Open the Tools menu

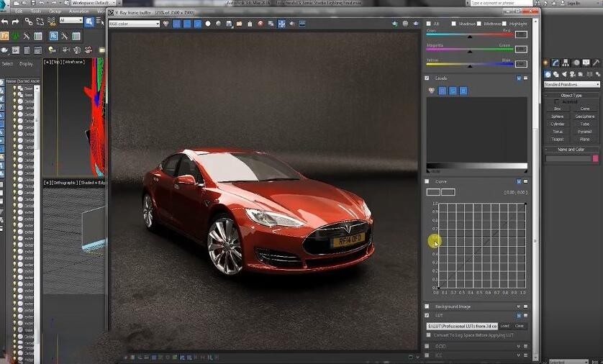click(36, 11)
